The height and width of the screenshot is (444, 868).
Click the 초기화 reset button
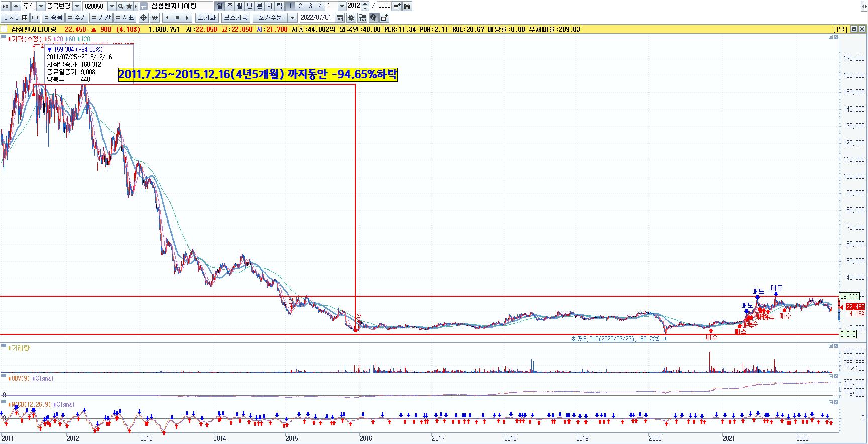[206, 18]
